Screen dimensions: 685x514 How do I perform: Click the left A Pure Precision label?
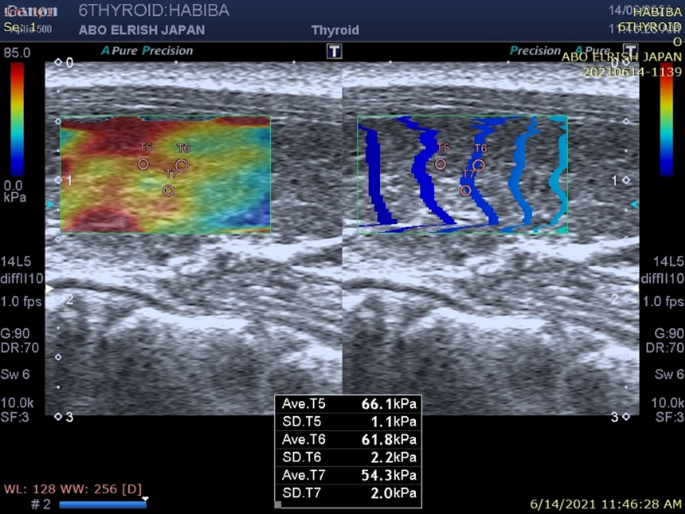[147, 51]
